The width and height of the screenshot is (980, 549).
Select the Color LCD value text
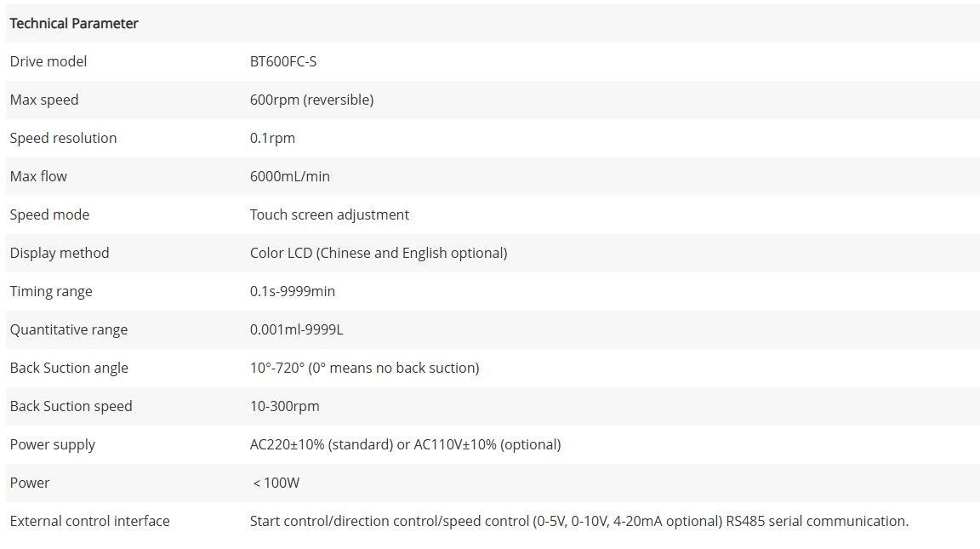point(379,253)
